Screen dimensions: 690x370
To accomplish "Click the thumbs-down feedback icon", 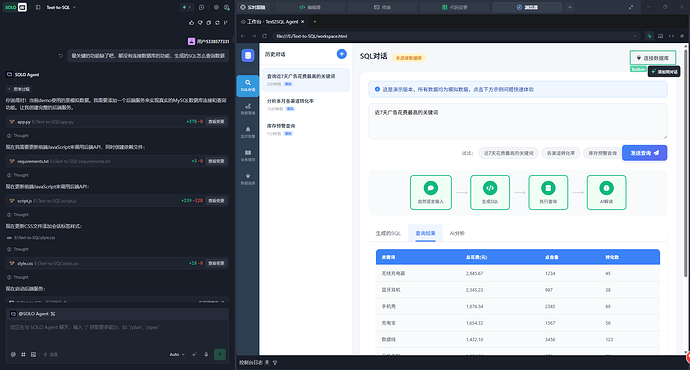I will (200, 22).
